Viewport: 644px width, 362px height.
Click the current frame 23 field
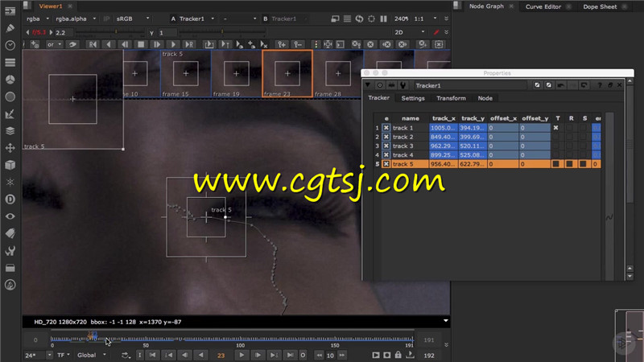point(221,356)
